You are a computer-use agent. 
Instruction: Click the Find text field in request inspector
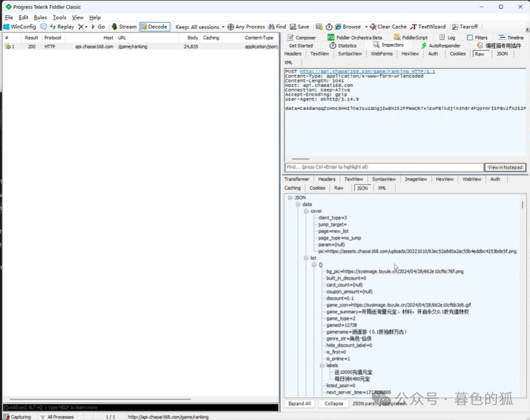(x=384, y=167)
